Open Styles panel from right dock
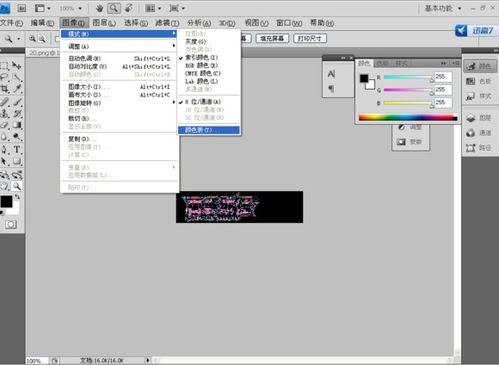 (x=479, y=96)
